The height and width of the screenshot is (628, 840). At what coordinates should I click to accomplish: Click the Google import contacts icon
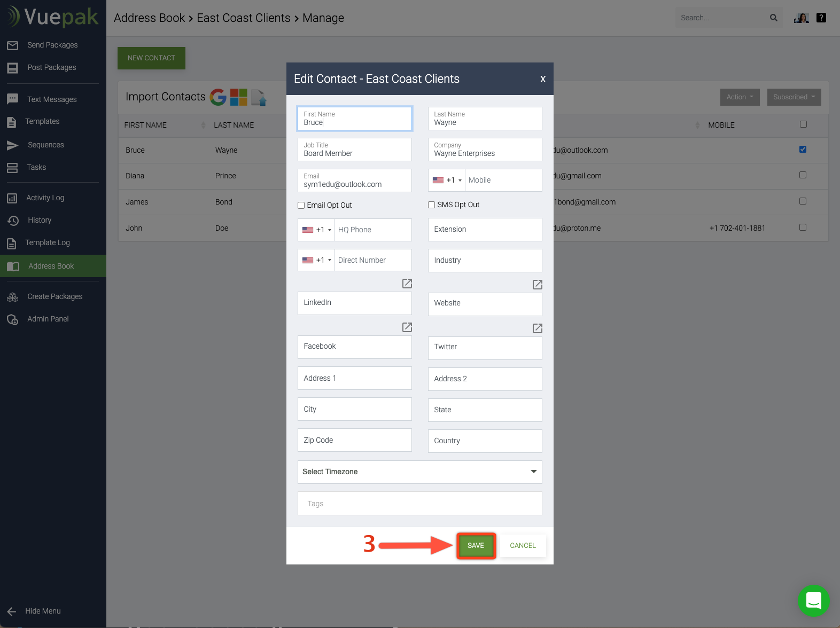218,97
